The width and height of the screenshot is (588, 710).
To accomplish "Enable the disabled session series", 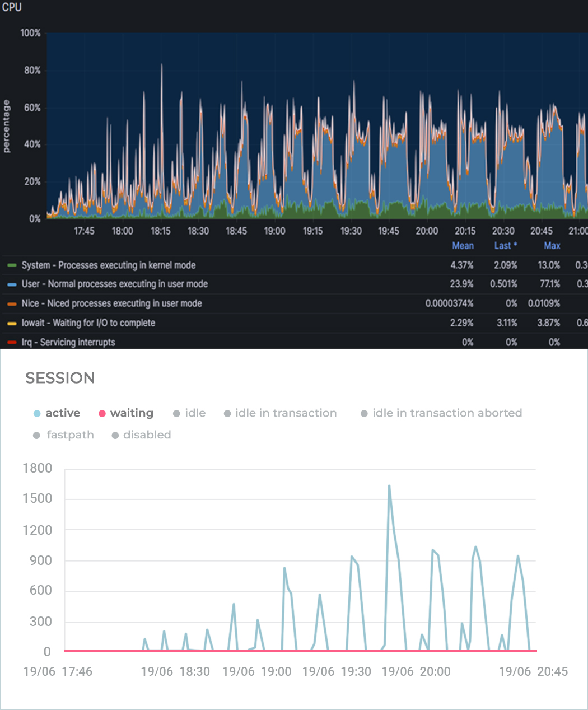I will [147, 435].
